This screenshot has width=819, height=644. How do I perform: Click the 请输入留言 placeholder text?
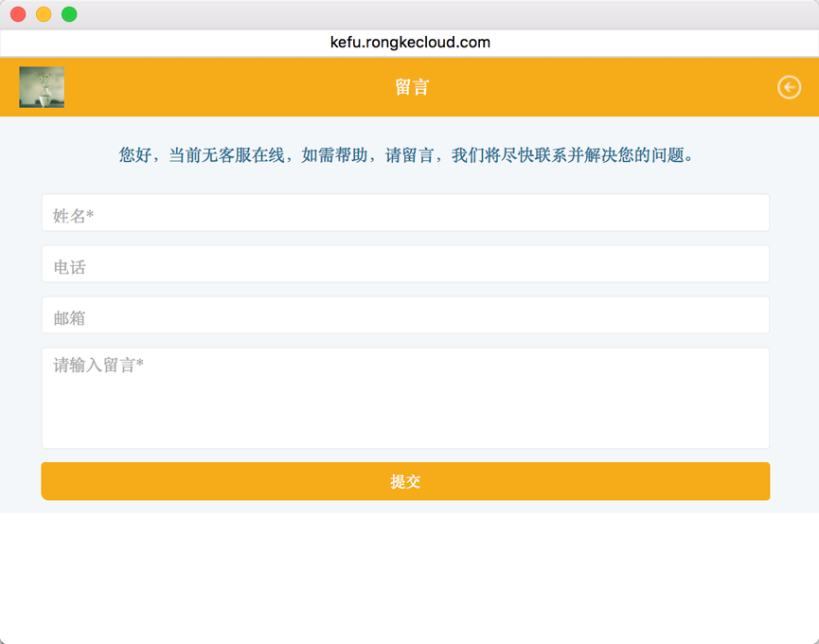[x=98, y=366]
